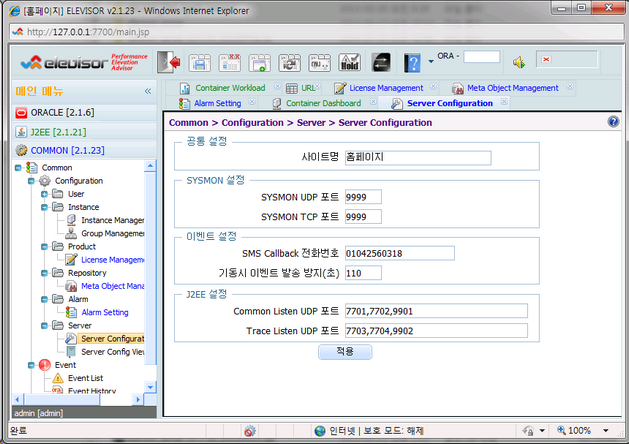The image size is (629, 444).
Task: Open the blue help book icon
Action: pos(412,63)
